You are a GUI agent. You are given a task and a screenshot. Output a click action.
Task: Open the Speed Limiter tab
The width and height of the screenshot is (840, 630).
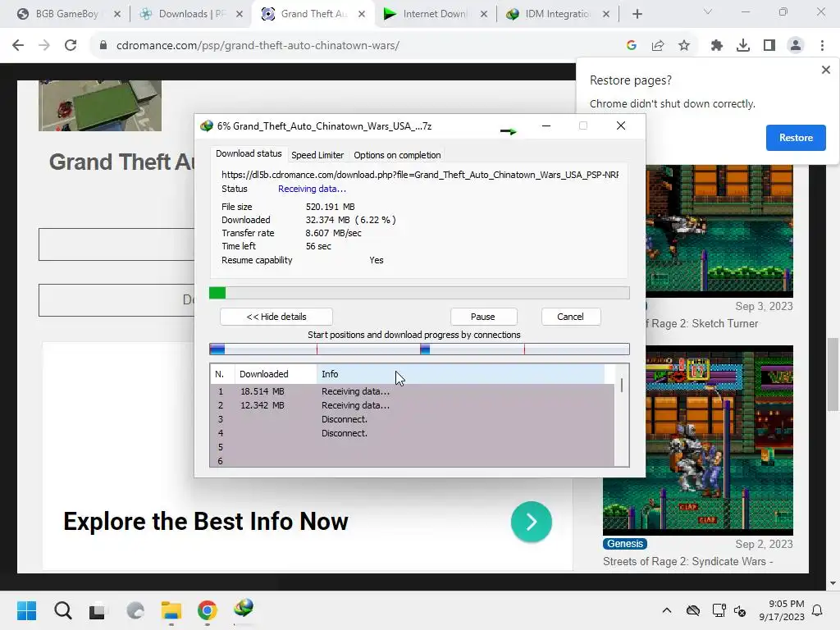click(x=317, y=155)
